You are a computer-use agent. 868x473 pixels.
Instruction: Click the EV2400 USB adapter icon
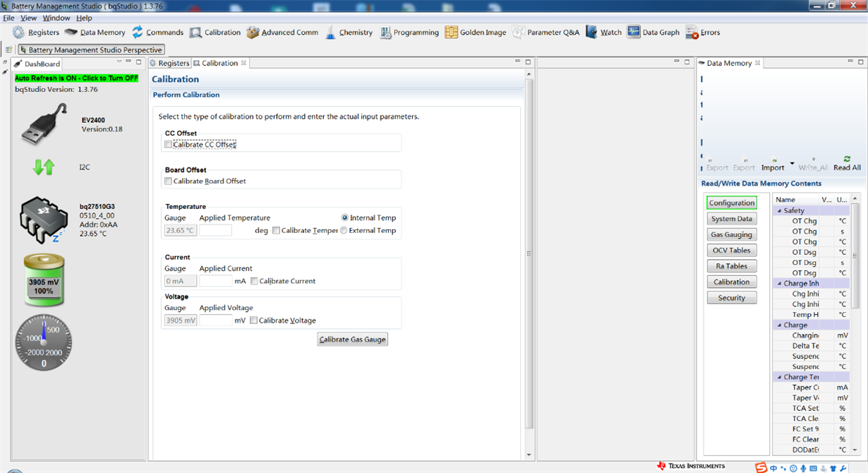[x=44, y=124]
